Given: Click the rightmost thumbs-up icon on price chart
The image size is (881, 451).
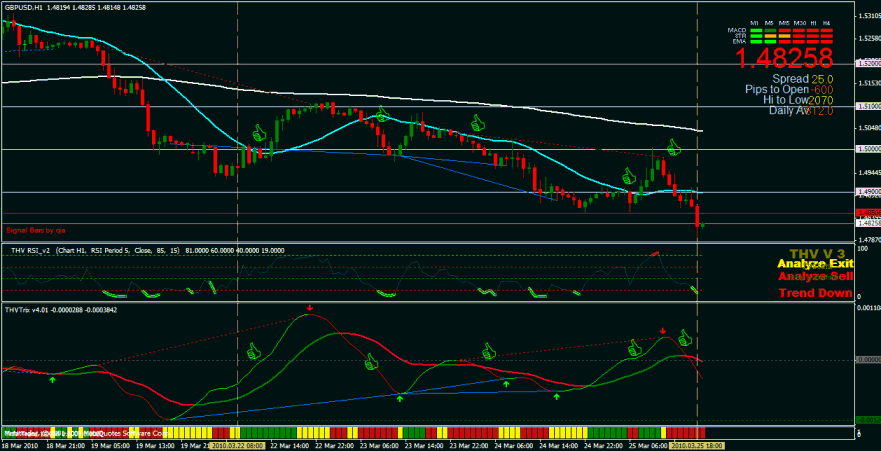Looking at the screenshot, I should tap(674, 148).
